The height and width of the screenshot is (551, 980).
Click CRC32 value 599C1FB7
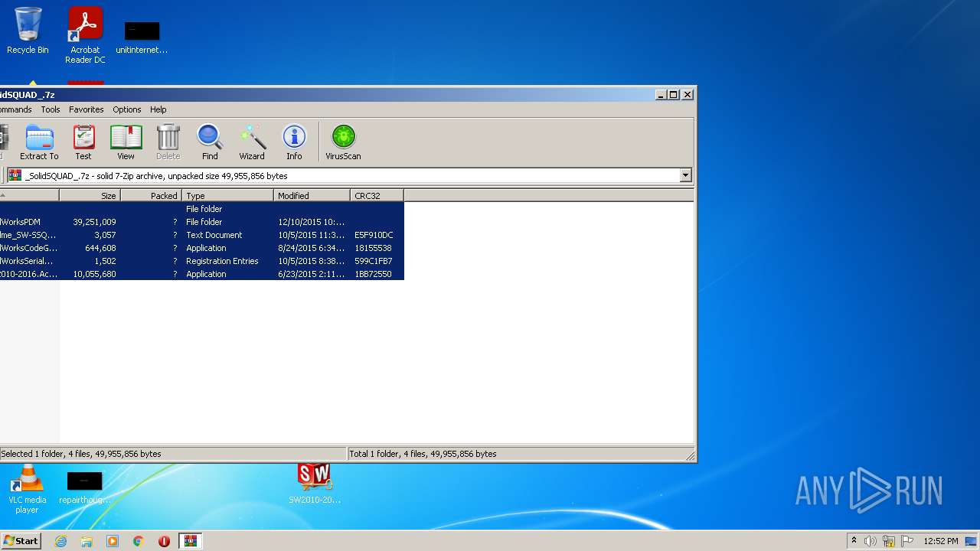pyautogui.click(x=374, y=261)
